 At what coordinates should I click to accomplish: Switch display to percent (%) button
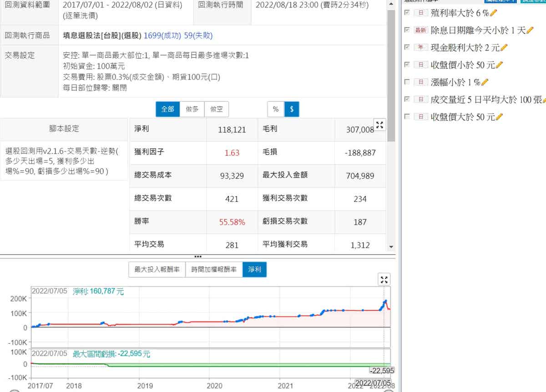[x=276, y=109]
